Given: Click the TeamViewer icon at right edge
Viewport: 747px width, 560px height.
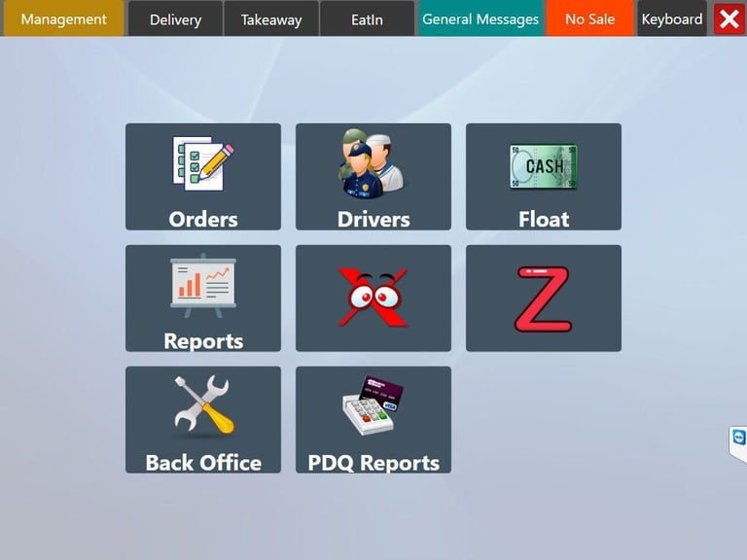Looking at the screenshot, I should coord(739,437).
